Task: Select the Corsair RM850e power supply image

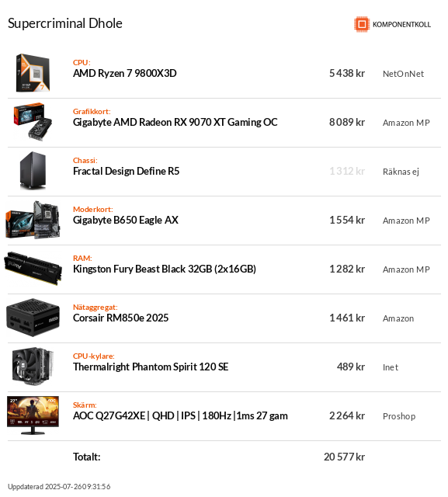Action: click(33, 318)
